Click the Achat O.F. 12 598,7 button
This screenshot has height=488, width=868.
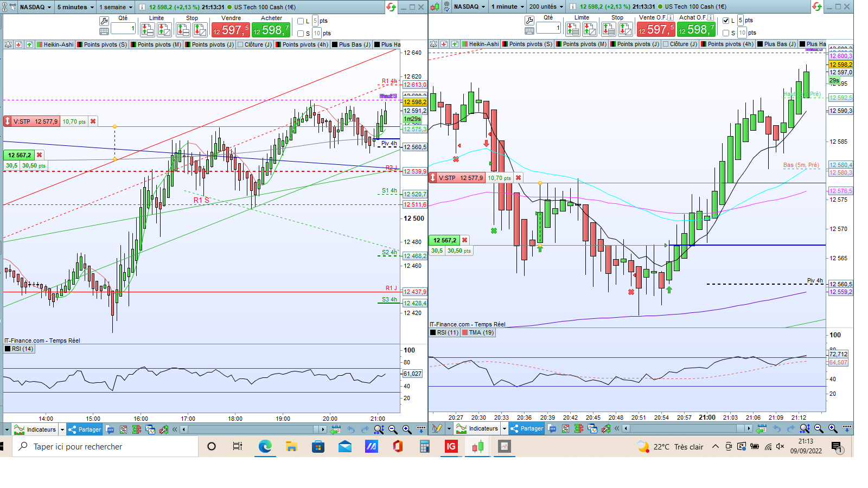click(x=697, y=29)
